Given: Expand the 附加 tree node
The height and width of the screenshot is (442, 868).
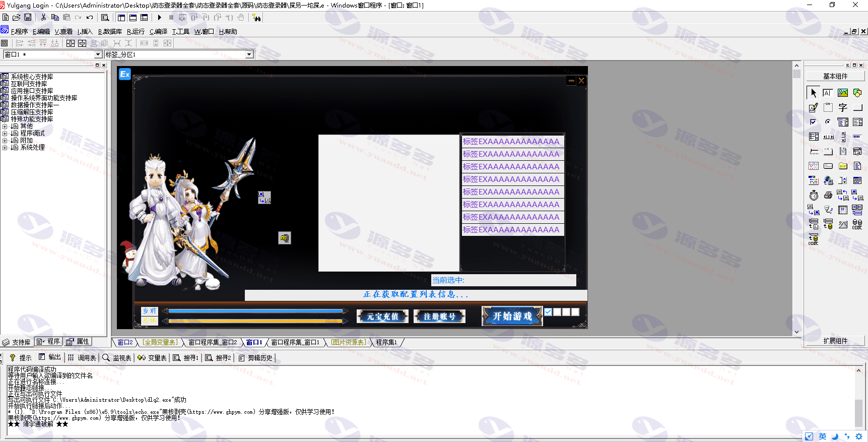Looking at the screenshot, I should point(5,141).
